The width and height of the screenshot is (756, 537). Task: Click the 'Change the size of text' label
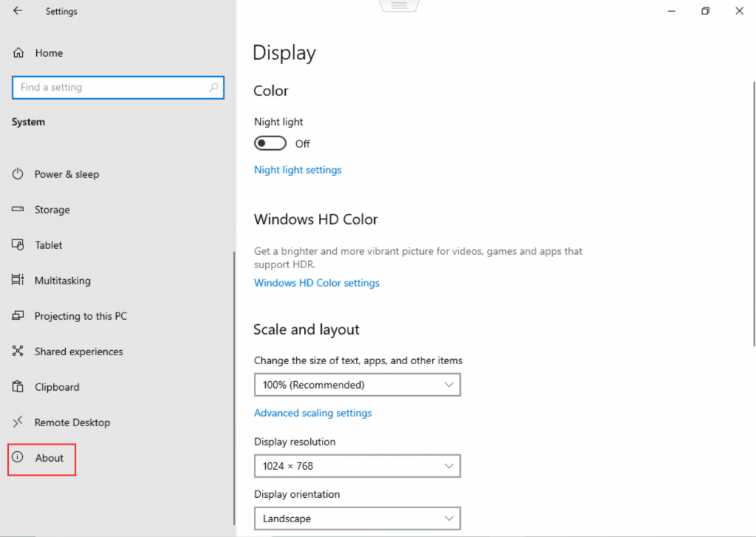[x=358, y=361]
